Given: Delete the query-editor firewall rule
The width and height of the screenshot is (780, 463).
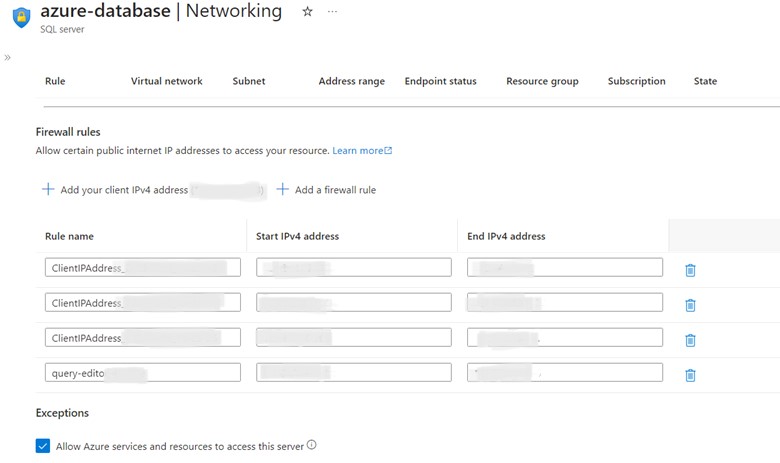Looking at the screenshot, I should click(690, 375).
